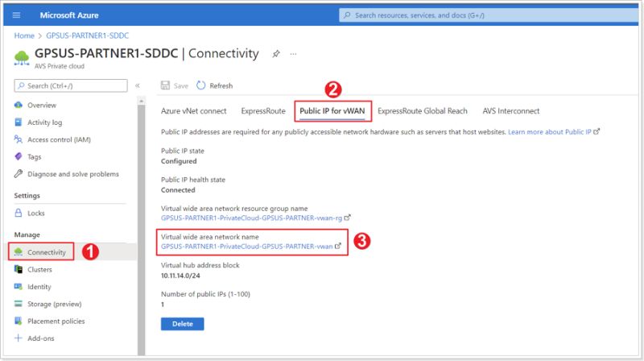This screenshot has width=644, height=361.
Task: Click the Add-ons plus icon
Action: pos(18,338)
